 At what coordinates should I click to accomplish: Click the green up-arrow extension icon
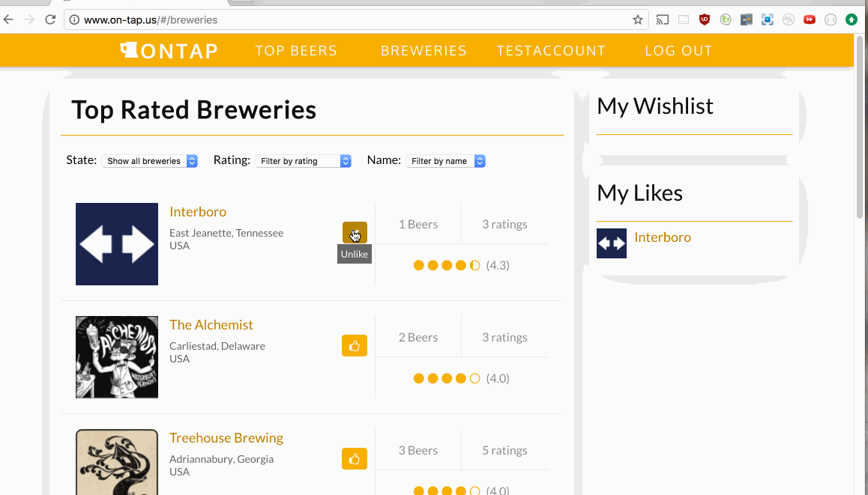[852, 20]
